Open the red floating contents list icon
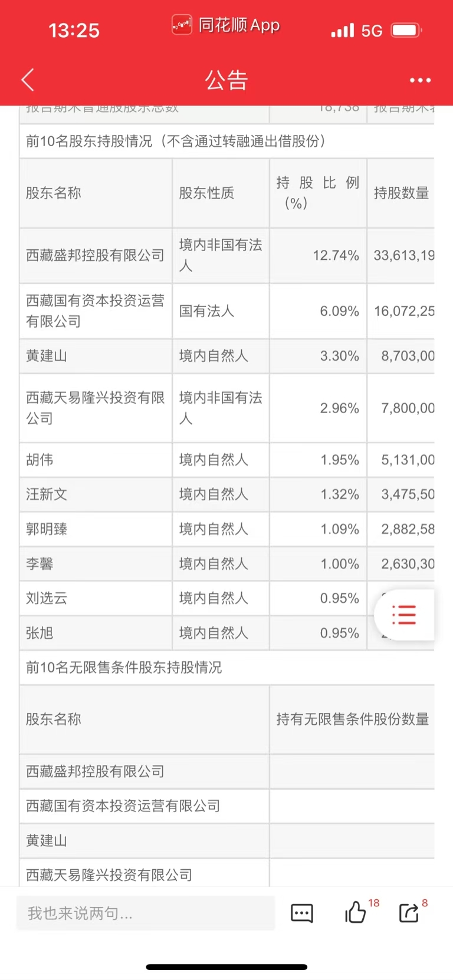453x980 pixels. (404, 615)
